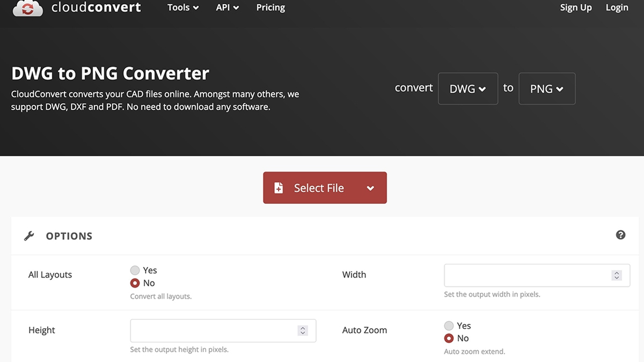Click the Height field stepper arrows
Image resolution: width=644 pixels, height=362 pixels.
303,330
